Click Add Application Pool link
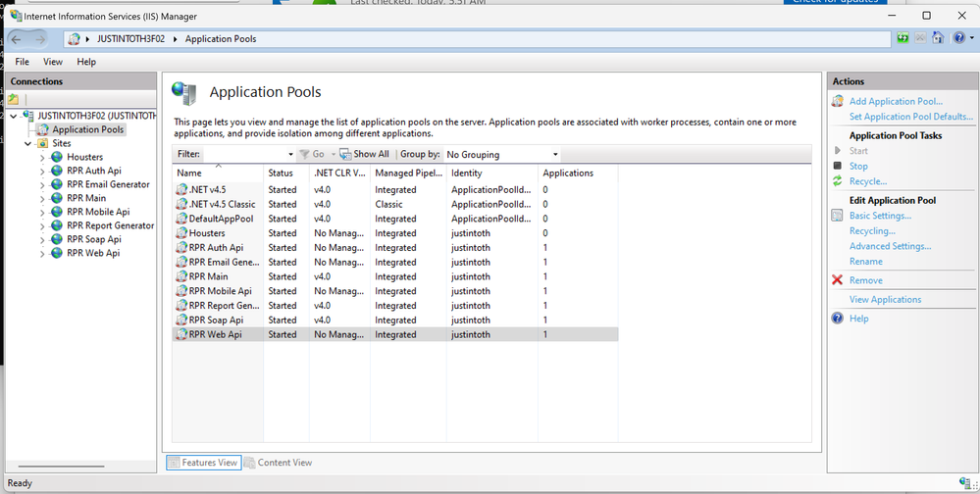Image resolution: width=980 pixels, height=494 pixels. [x=896, y=101]
